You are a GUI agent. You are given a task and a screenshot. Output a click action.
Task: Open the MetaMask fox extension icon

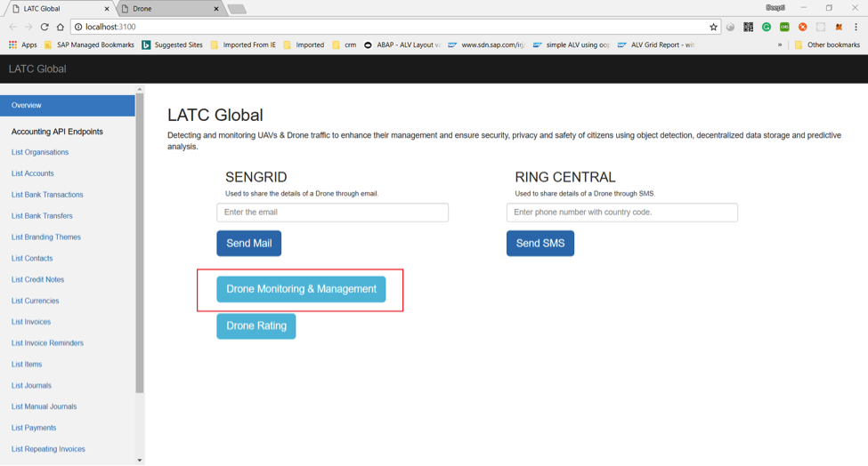[x=839, y=27]
